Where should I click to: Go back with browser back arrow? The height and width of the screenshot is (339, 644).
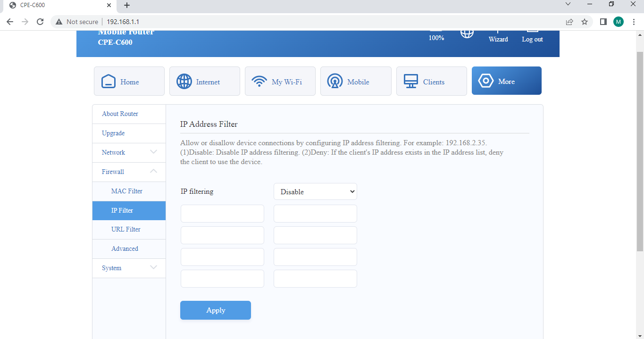(10, 22)
